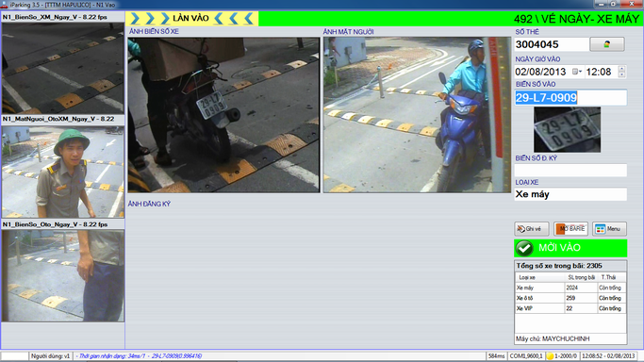Click the left-pointing arrows after LÀN VÀO
Image resolution: width=644 pixels, height=362 pixels.
pos(234,18)
